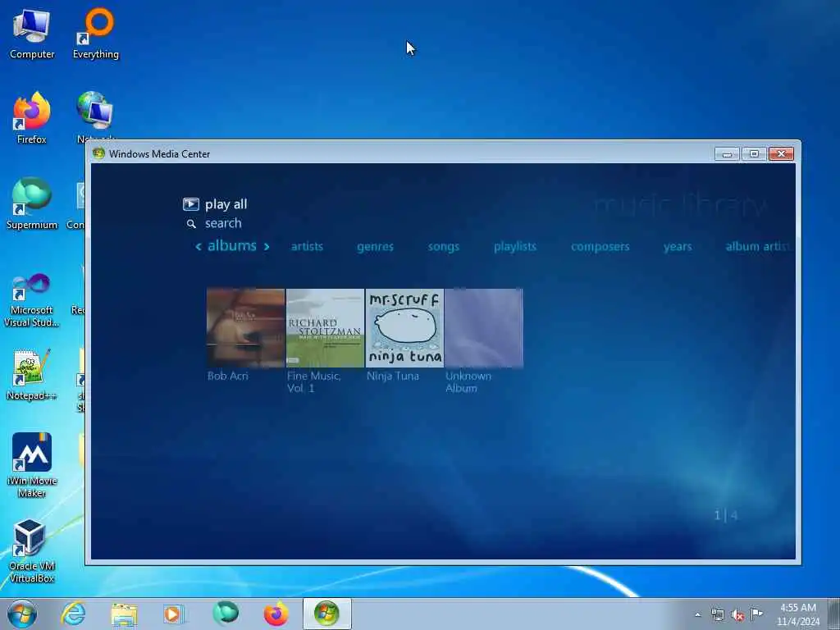
Task: Click the network status tray icon
Action: [717, 614]
